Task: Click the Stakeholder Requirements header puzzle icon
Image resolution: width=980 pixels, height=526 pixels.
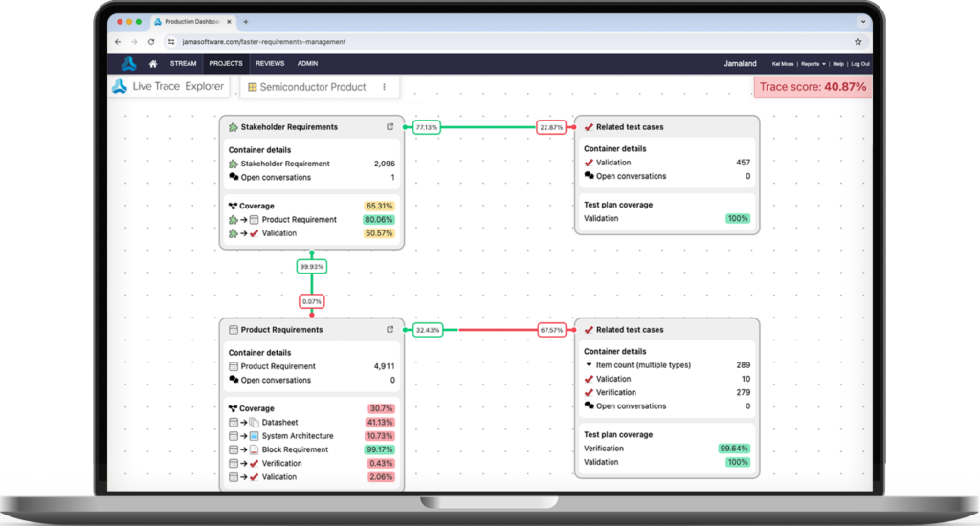Action: (234, 127)
